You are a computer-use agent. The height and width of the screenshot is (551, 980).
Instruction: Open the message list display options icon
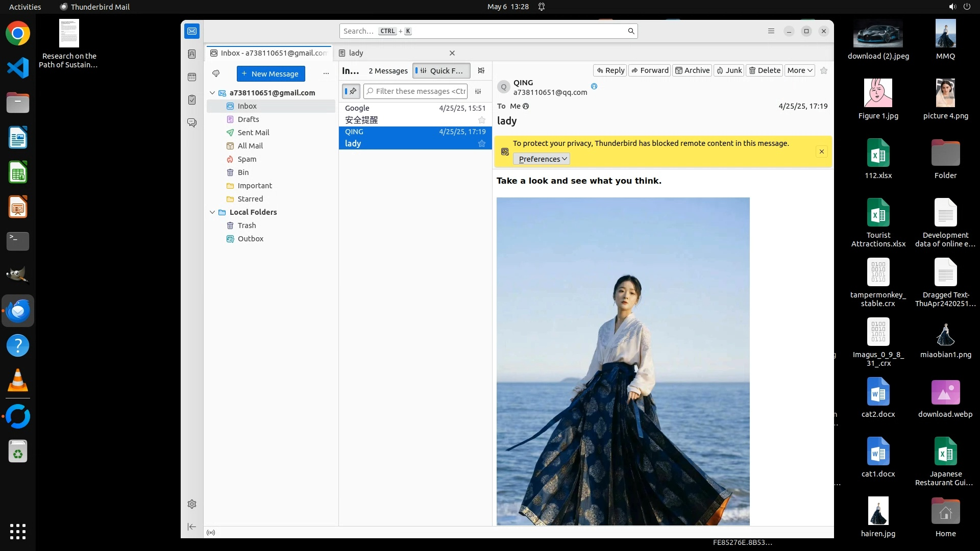pyautogui.click(x=481, y=70)
